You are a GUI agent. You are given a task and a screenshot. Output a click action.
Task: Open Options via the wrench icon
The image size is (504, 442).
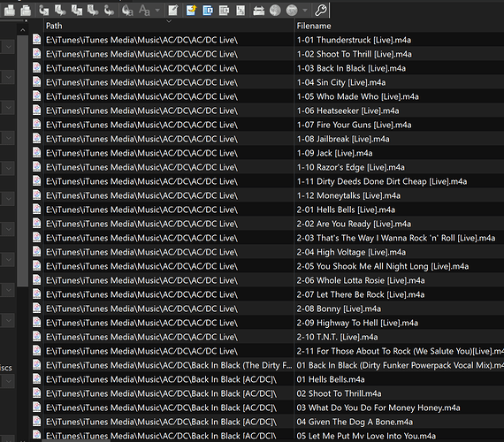[x=320, y=11]
